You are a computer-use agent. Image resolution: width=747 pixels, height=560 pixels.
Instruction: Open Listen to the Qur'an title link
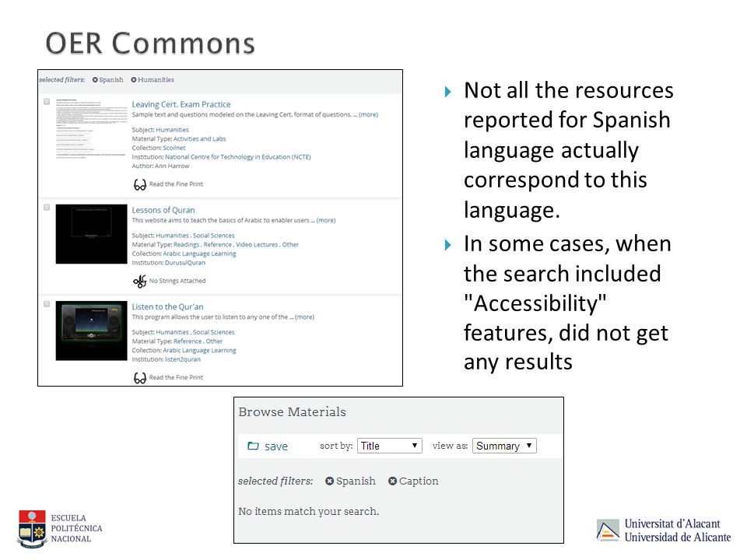coord(167,306)
